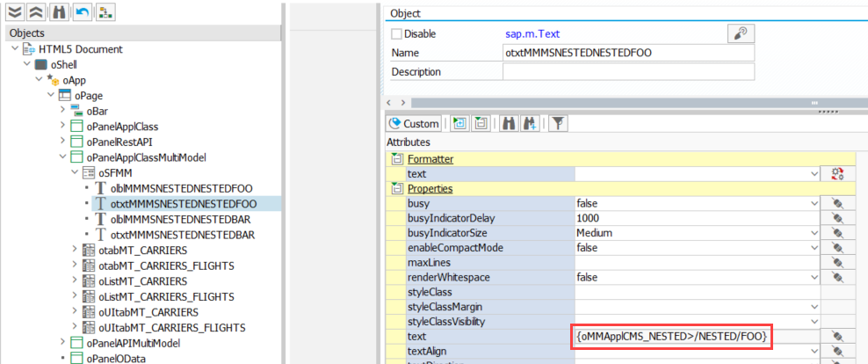Collapse the Properties group
The height and width of the screenshot is (364, 868).
(x=396, y=189)
